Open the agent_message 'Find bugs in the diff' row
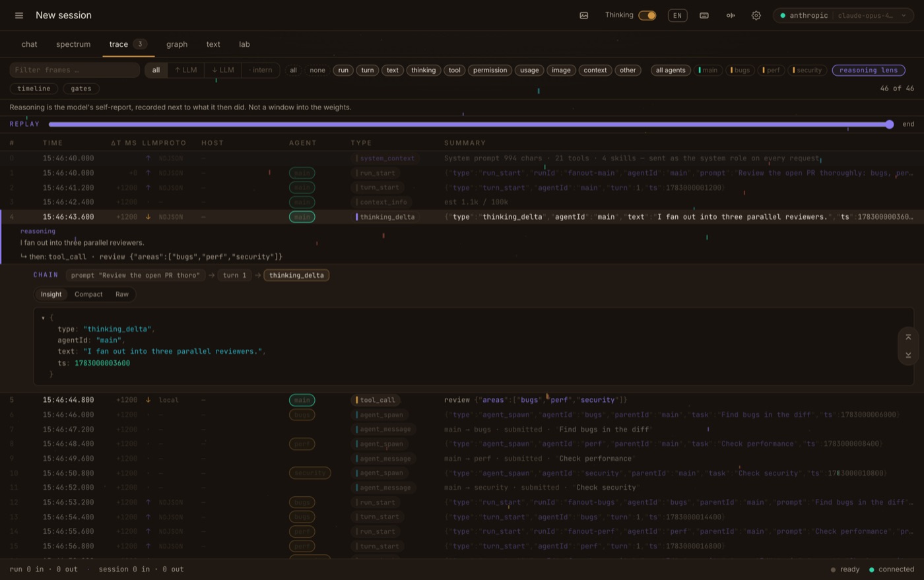This screenshot has width=924, height=580. pyautogui.click(x=462, y=430)
